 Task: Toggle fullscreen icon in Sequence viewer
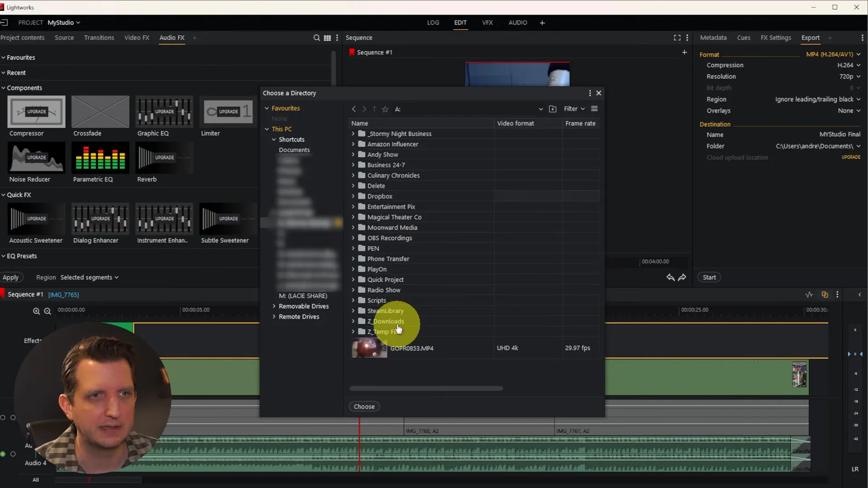[x=677, y=38]
